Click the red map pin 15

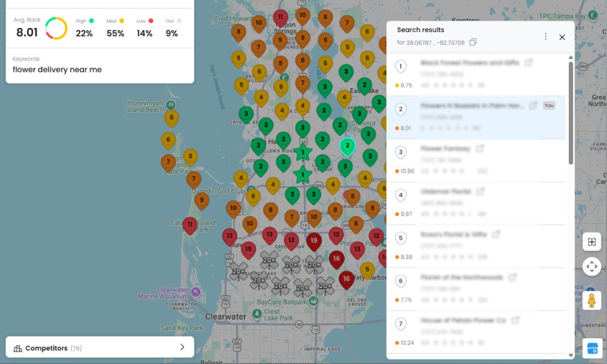pos(248,251)
